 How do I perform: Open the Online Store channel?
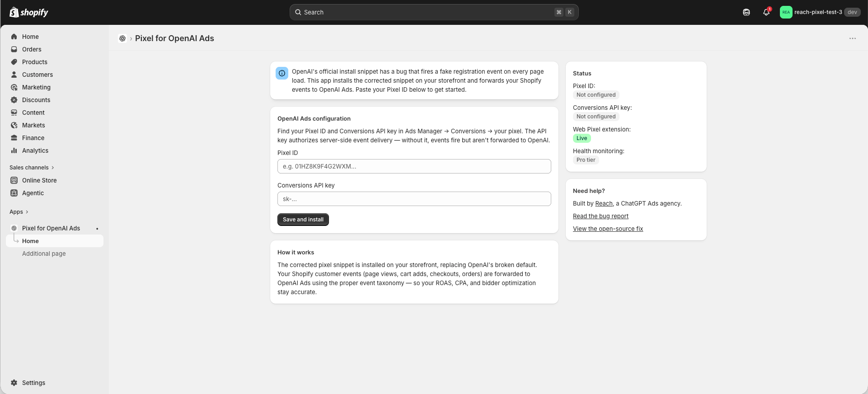(39, 180)
